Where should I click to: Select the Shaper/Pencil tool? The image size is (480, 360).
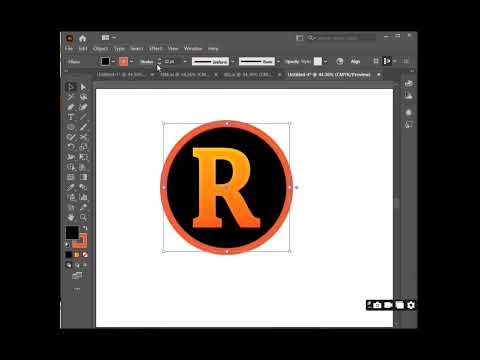(x=71, y=137)
